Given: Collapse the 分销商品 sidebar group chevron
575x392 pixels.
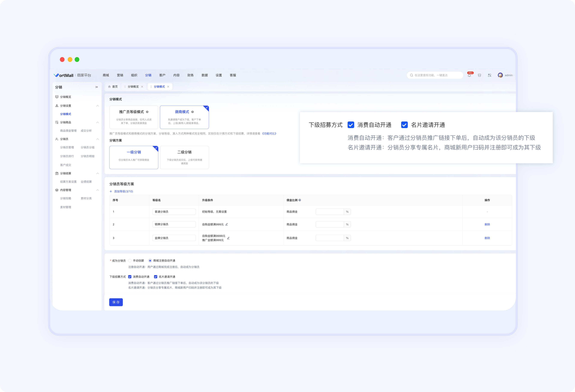Looking at the screenshot, I should tap(97, 122).
